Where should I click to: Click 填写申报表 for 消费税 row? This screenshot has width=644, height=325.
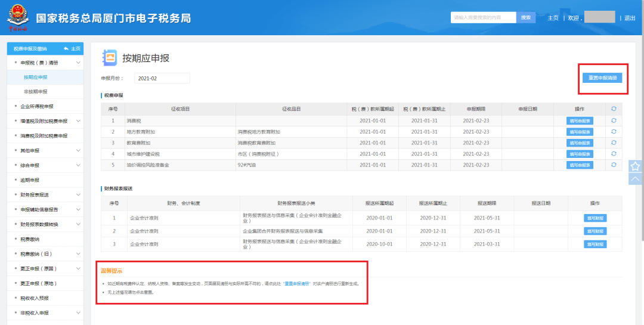(580, 121)
